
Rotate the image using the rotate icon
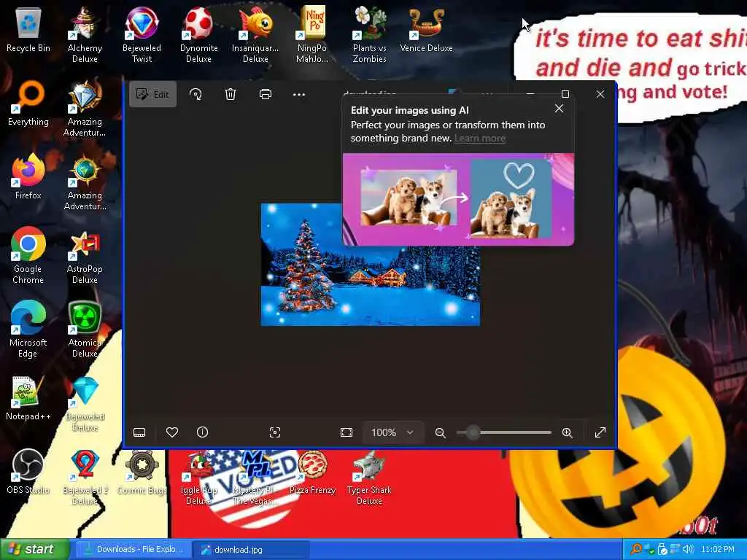(x=196, y=94)
